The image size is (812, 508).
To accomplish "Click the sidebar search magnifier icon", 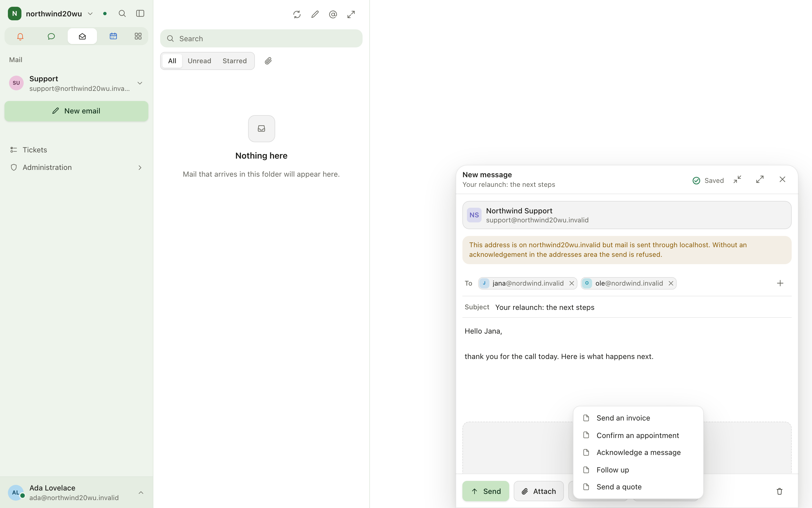I will click(122, 14).
